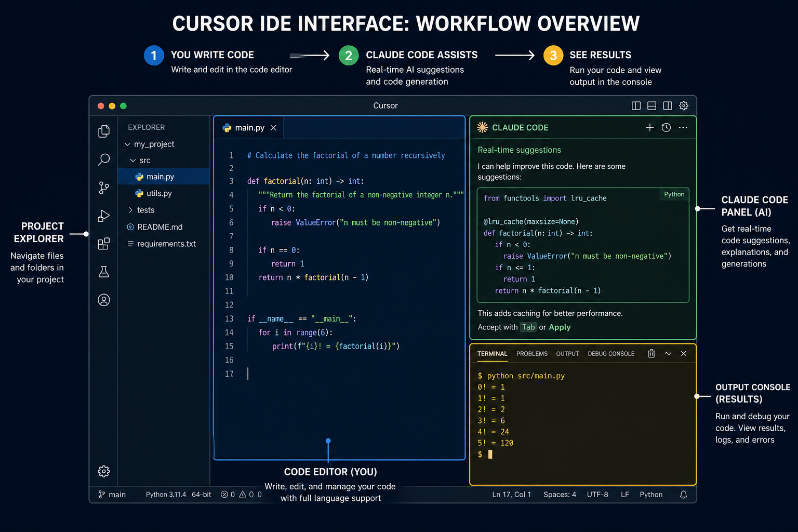Kill terminal with the trash icon
This screenshot has height=532, width=798.
coord(651,353)
